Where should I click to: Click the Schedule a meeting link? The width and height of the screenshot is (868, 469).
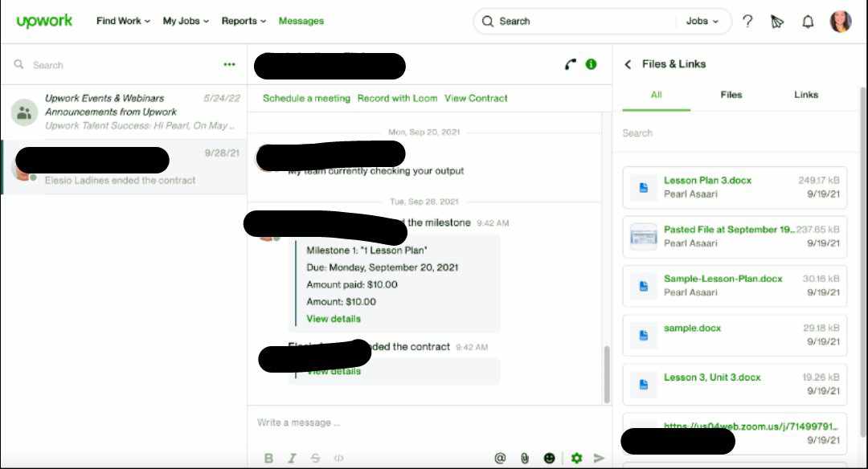click(306, 98)
